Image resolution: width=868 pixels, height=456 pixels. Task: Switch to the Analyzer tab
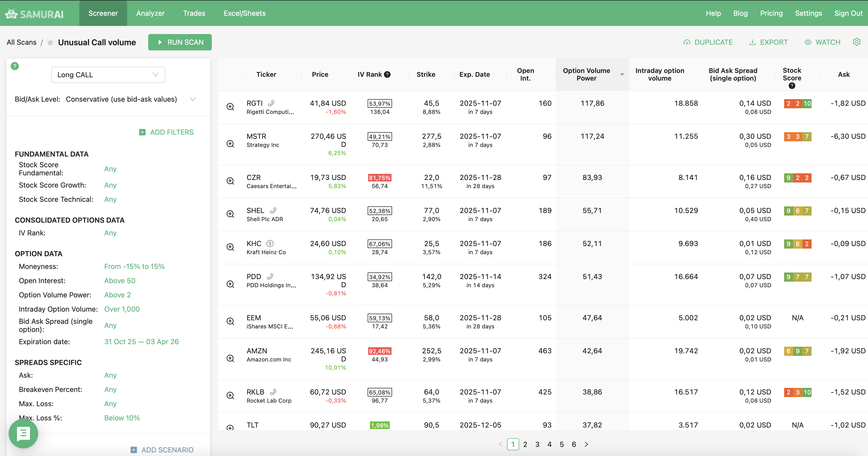click(150, 13)
